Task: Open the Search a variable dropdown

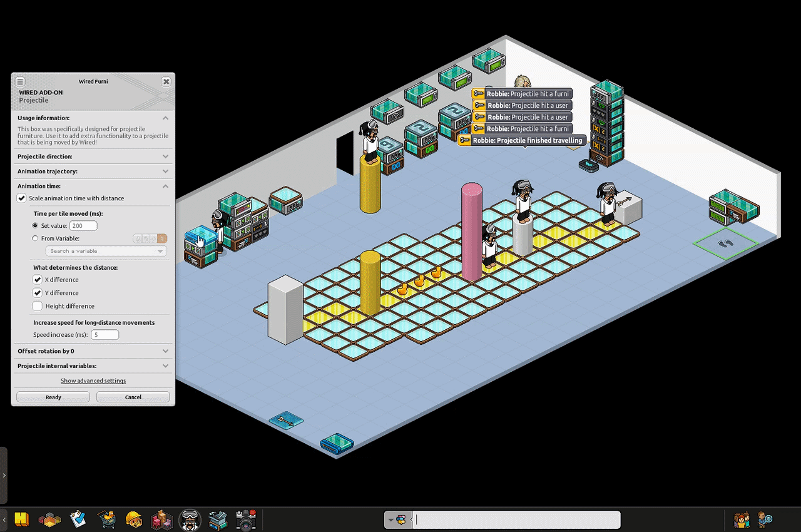Action: click(x=106, y=251)
